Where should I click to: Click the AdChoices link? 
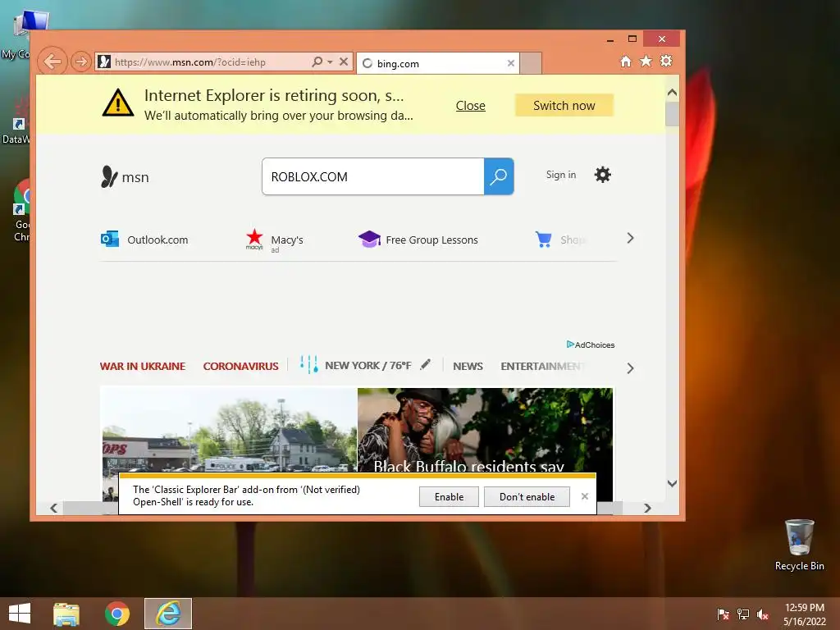(x=591, y=345)
